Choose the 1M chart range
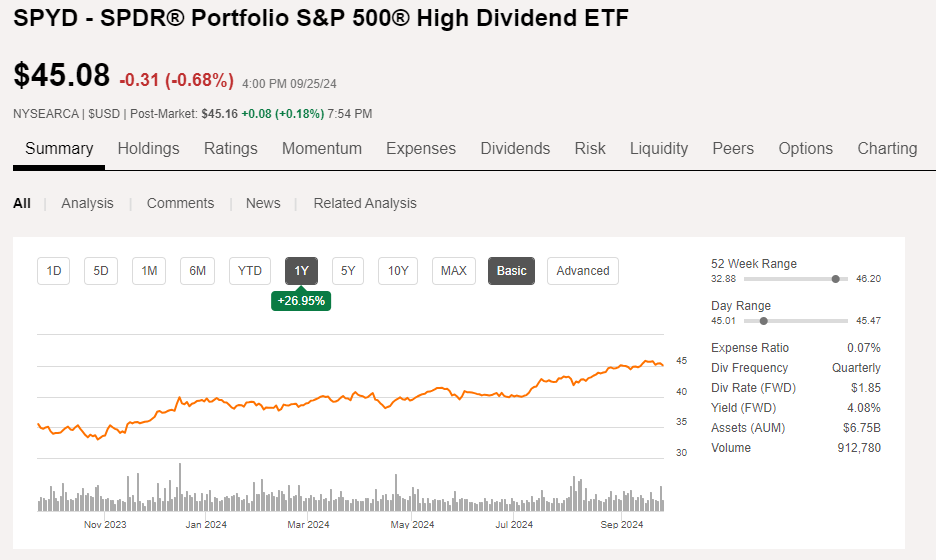936x560 pixels. tap(149, 271)
